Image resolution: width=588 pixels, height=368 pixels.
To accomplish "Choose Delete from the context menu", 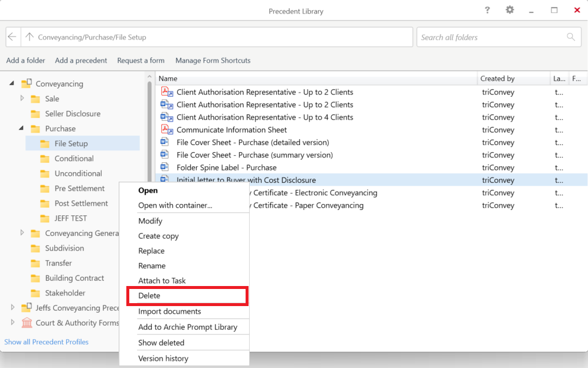I will [149, 296].
